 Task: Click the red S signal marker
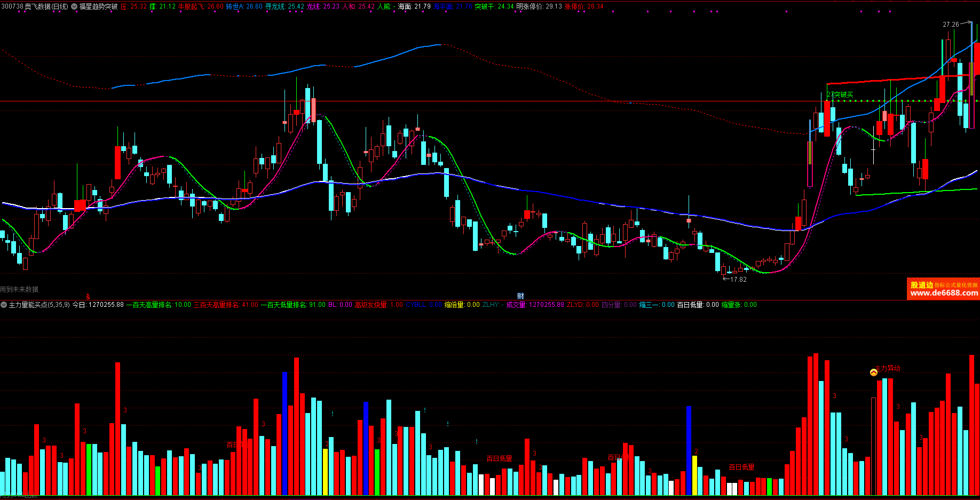point(88,297)
